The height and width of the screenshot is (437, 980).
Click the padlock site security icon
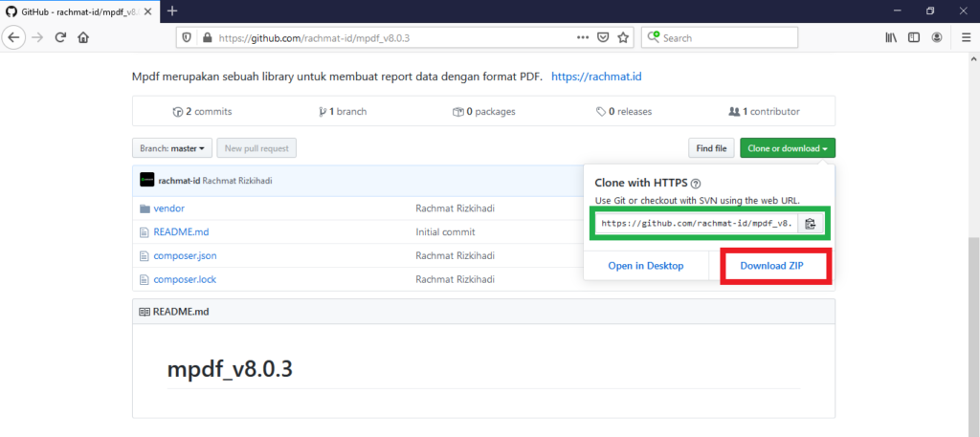tap(208, 37)
